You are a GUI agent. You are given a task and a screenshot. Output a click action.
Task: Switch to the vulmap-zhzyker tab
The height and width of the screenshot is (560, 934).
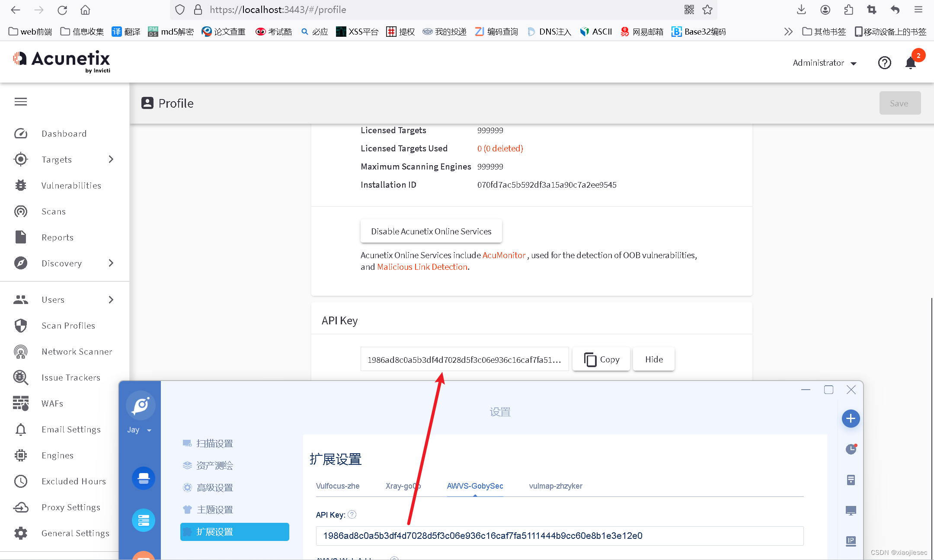(x=555, y=486)
